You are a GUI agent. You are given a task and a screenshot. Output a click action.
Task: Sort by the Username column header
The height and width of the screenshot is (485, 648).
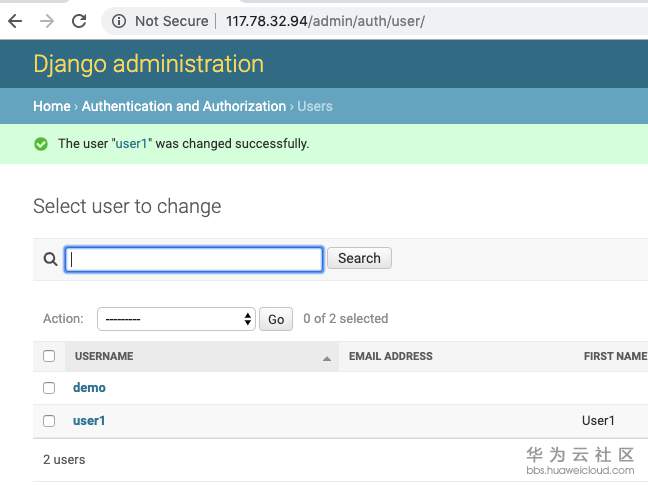click(x=104, y=356)
